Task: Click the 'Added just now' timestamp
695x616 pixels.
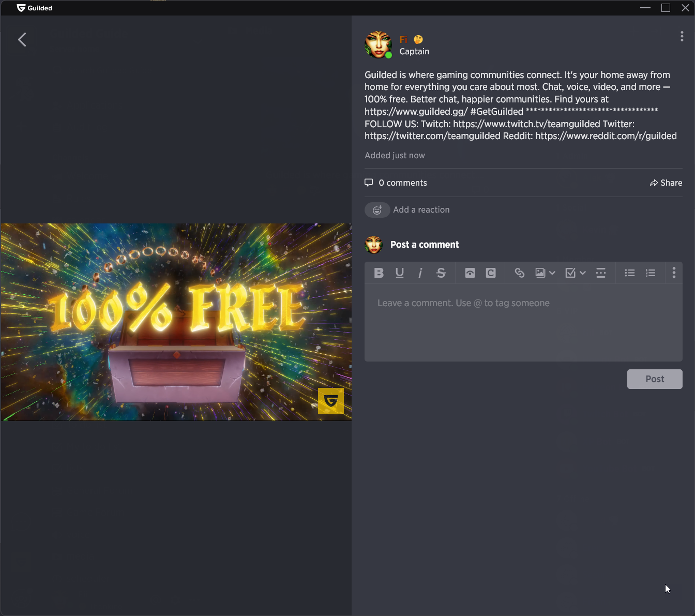Action: [395, 156]
